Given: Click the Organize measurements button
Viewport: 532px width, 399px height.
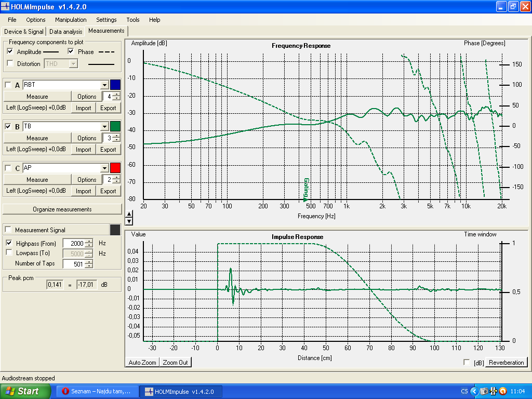Looking at the screenshot, I should 62,209.
